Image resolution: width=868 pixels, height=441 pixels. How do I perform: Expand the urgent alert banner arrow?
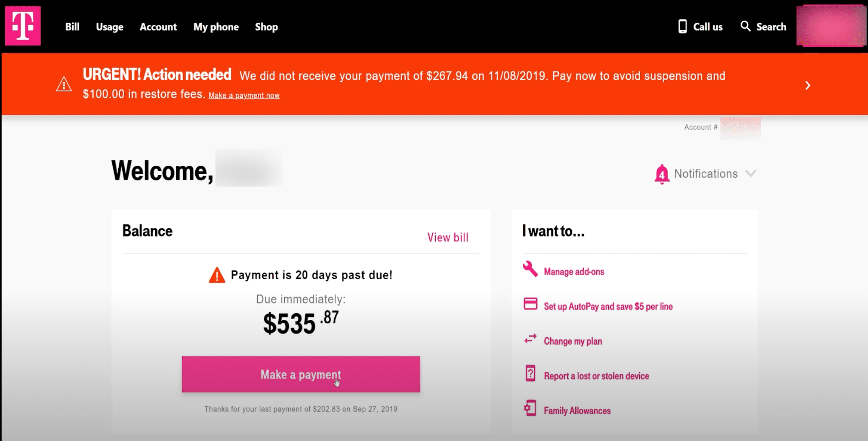tap(807, 85)
